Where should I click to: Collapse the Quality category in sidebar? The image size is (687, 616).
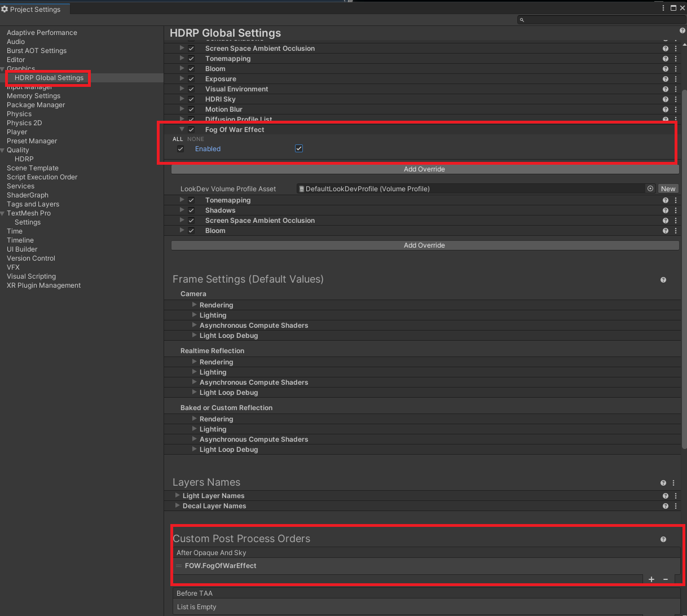(3, 150)
